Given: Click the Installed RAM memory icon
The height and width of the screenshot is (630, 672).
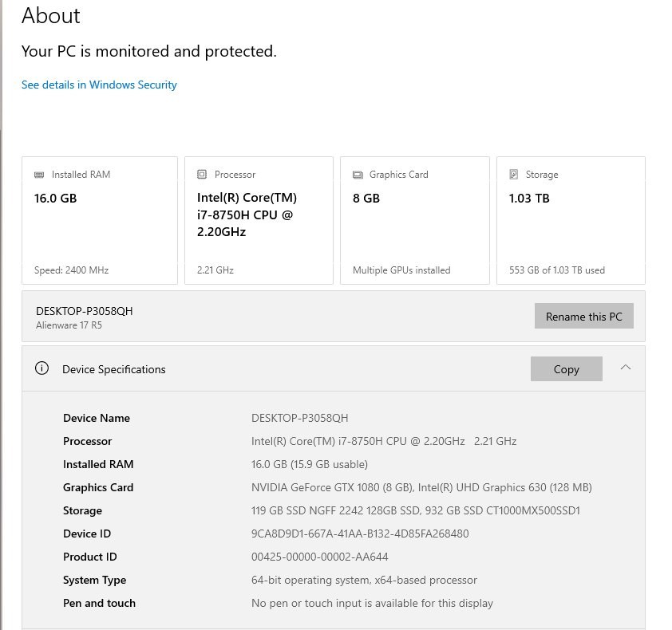Looking at the screenshot, I should click(39, 175).
